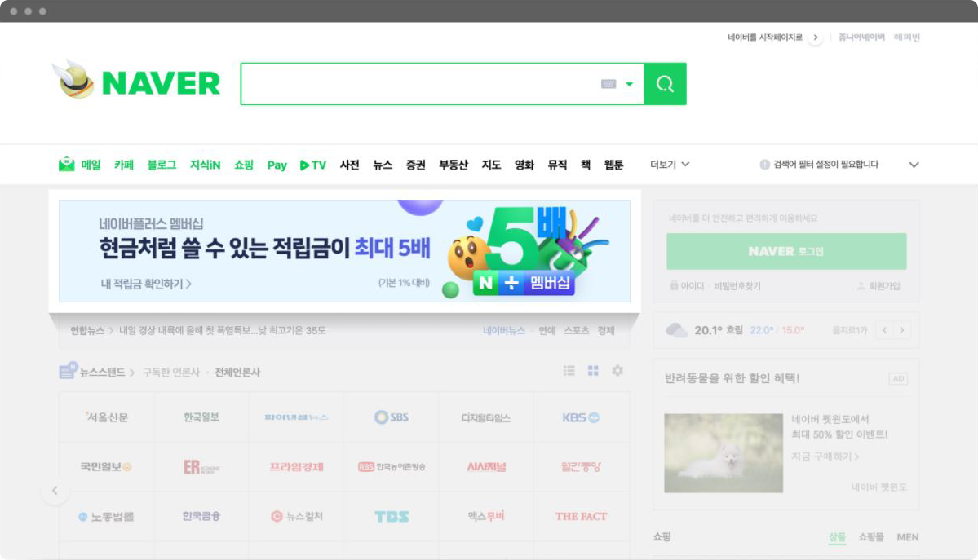This screenshot has width=978, height=560.
Task: Open the 뉴스 menu item
Action: coord(383,165)
